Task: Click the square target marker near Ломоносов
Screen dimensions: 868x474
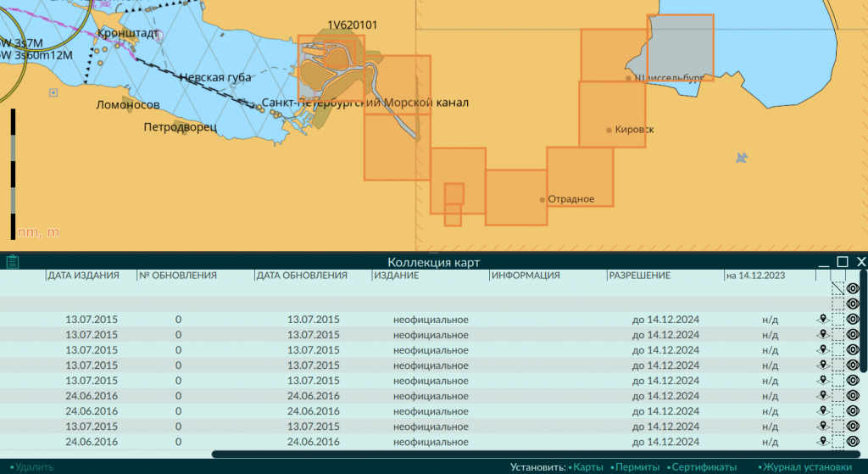Action: (53, 92)
